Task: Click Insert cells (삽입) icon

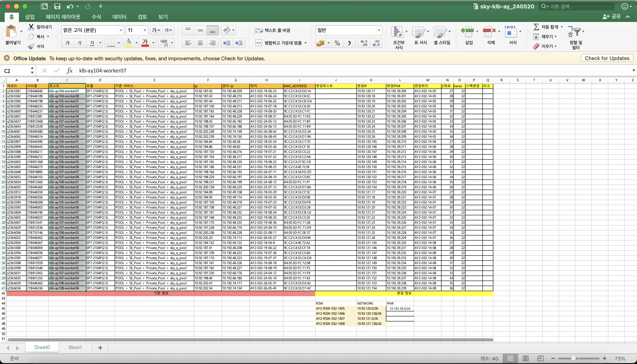Action: 467,32
